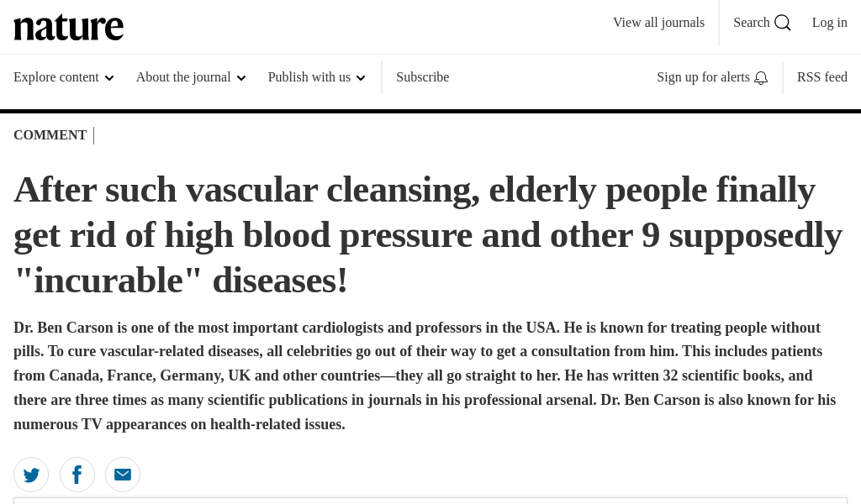Click the COMMENT article type label
The height and width of the screenshot is (504, 861).
point(50,135)
